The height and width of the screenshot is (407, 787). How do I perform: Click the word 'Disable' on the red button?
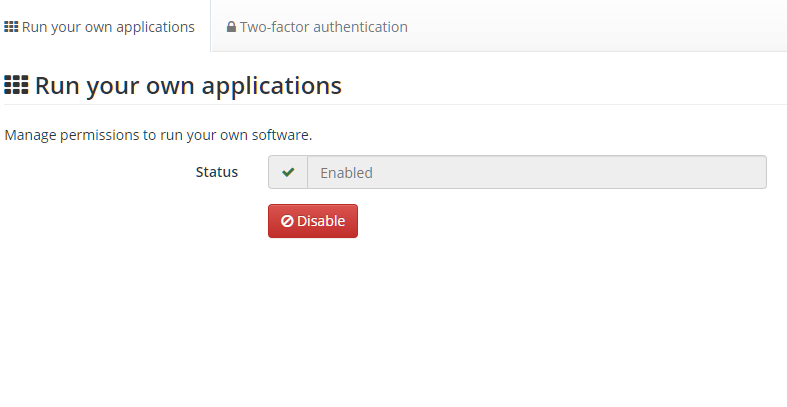[320, 221]
